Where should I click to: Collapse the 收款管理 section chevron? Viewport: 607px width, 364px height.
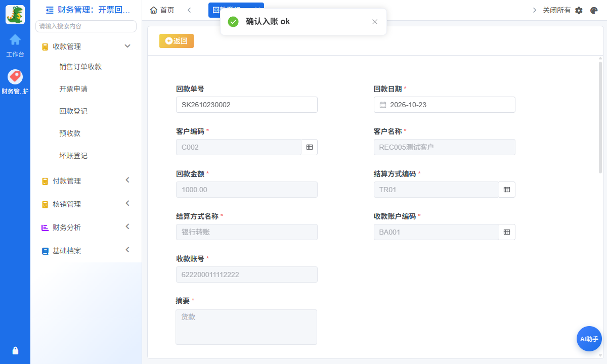pos(127,46)
